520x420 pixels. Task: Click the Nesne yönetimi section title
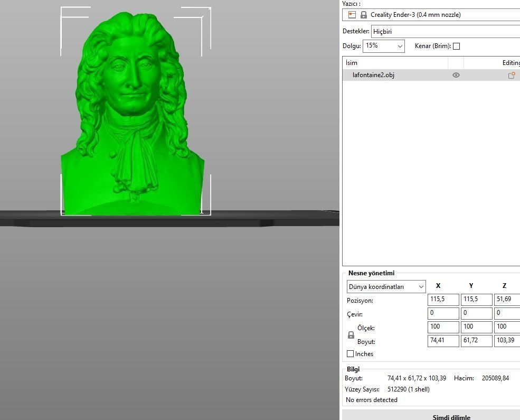tap(372, 273)
